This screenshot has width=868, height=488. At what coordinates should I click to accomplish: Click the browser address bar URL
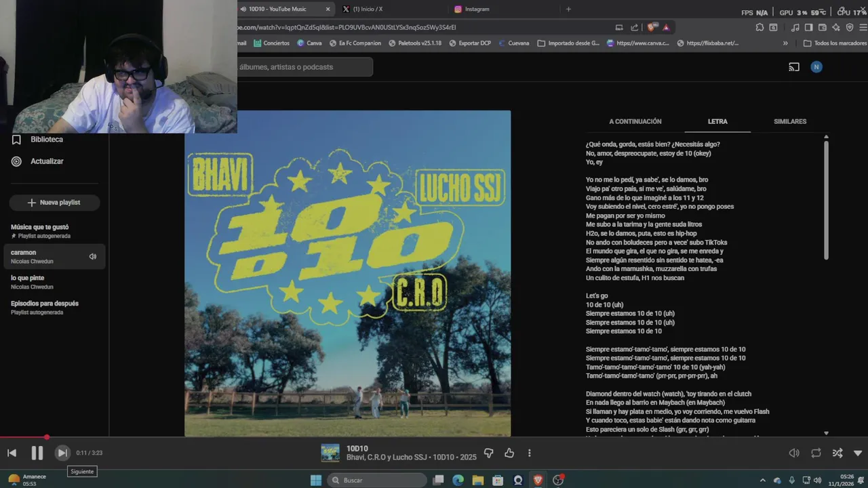click(x=347, y=28)
